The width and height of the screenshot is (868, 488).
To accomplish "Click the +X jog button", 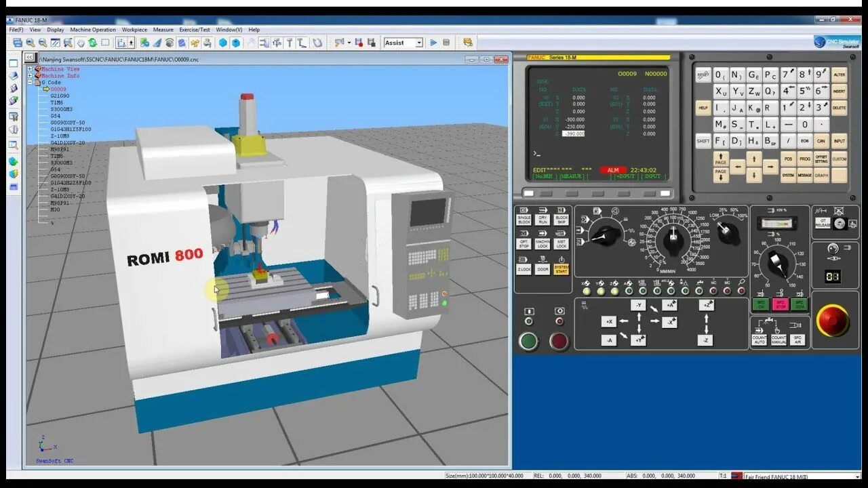I will (609, 322).
